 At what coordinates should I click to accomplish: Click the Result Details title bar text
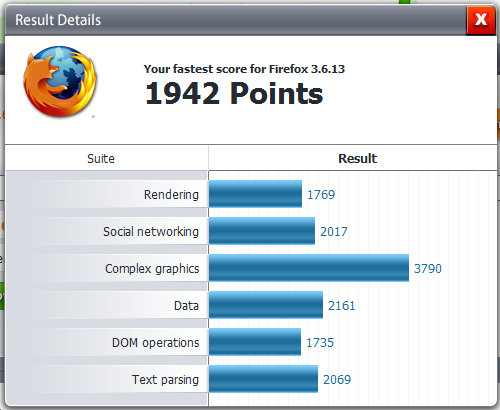(58, 20)
